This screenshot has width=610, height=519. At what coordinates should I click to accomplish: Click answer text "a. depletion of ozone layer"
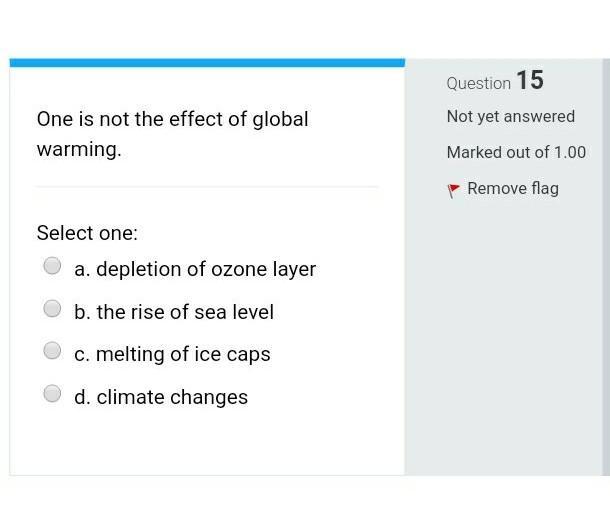195,269
